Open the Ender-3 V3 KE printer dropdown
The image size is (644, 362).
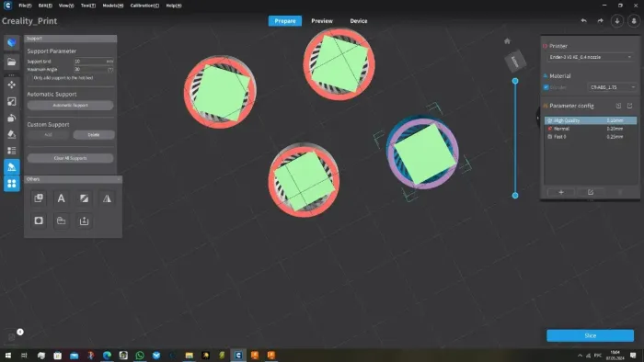pyautogui.click(x=590, y=57)
